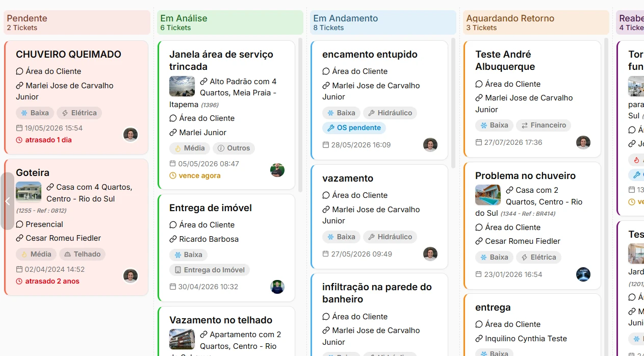Open the 'Janela área de serviço trincada' ticket

coord(221,60)
